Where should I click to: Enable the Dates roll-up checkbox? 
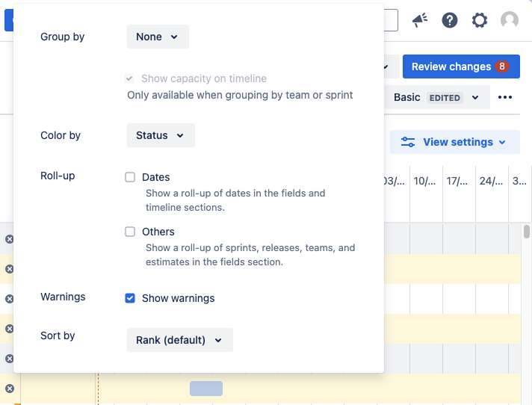point(130,177)
